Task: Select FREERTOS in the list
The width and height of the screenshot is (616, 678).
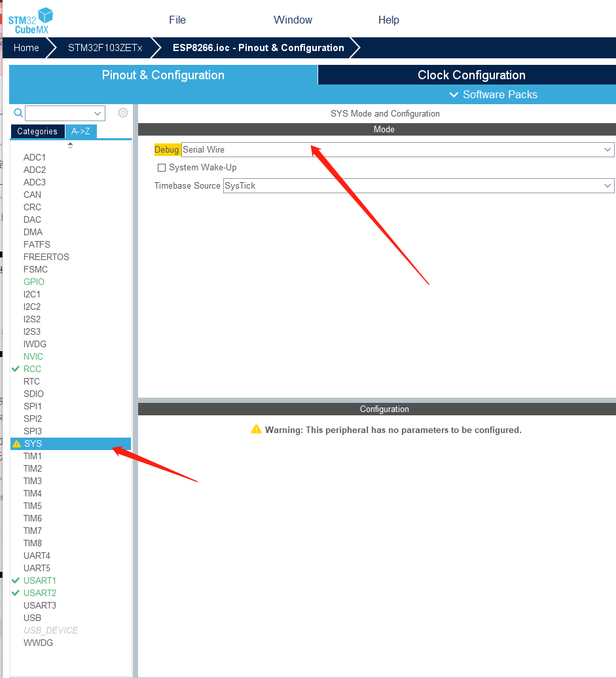Action: point(46,257)
